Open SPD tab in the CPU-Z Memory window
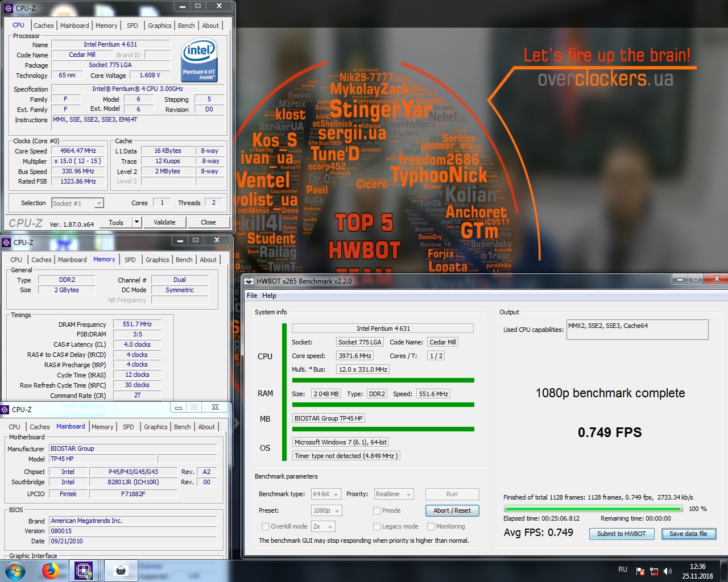 [130, 260]
